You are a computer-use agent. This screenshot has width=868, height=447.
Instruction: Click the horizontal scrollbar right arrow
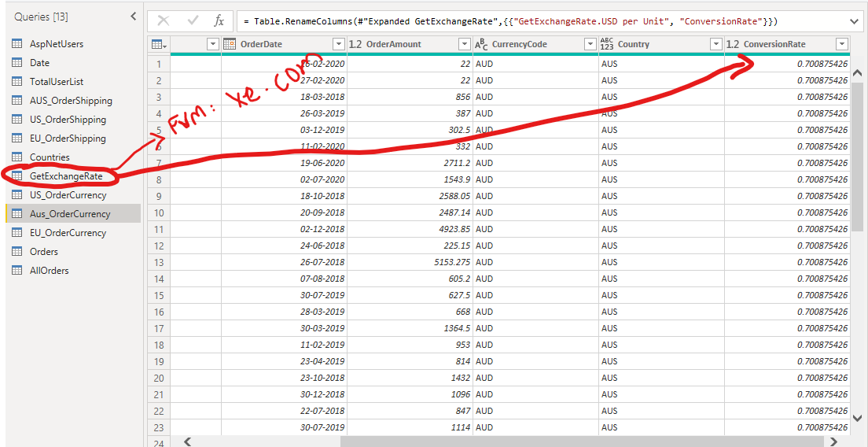tap(833, 441)
